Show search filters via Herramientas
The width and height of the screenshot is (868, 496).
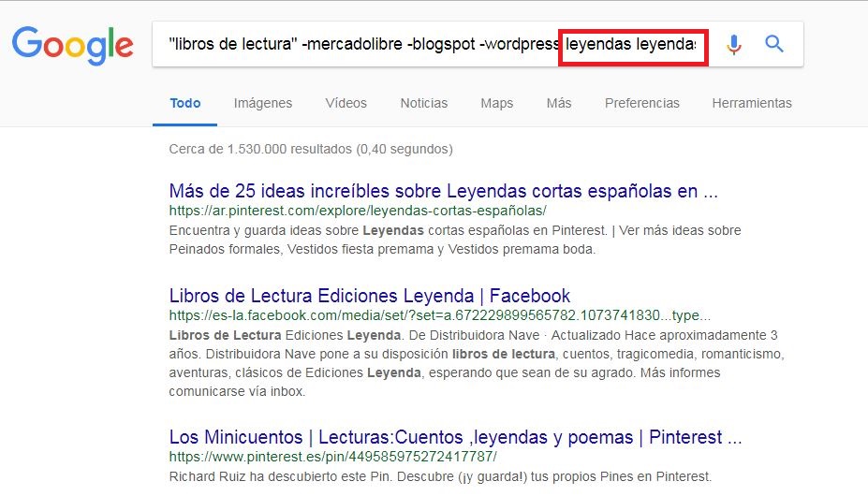click(751, 103)
